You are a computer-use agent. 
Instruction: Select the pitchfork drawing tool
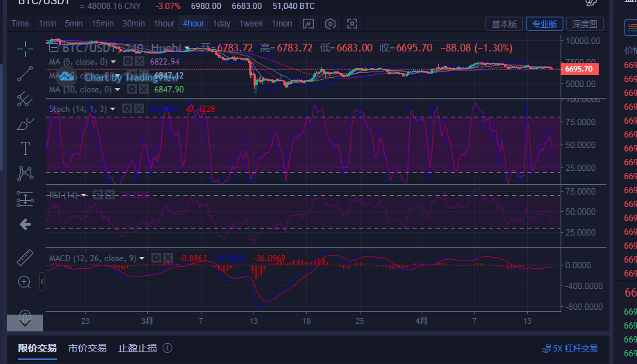[x=25, y=99]
